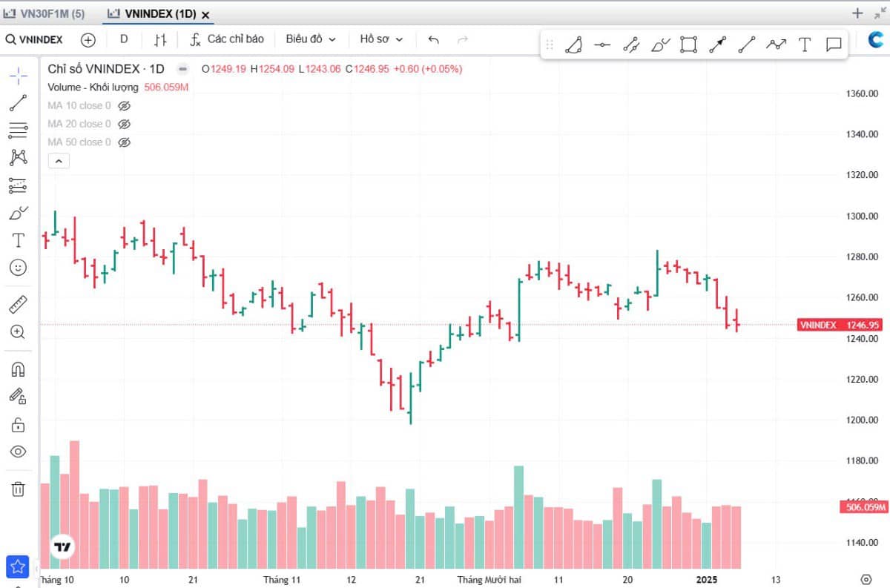Click the MA 50 close 0 label
This screenshot has width=890, height=588.
click(x=79, y=142)
